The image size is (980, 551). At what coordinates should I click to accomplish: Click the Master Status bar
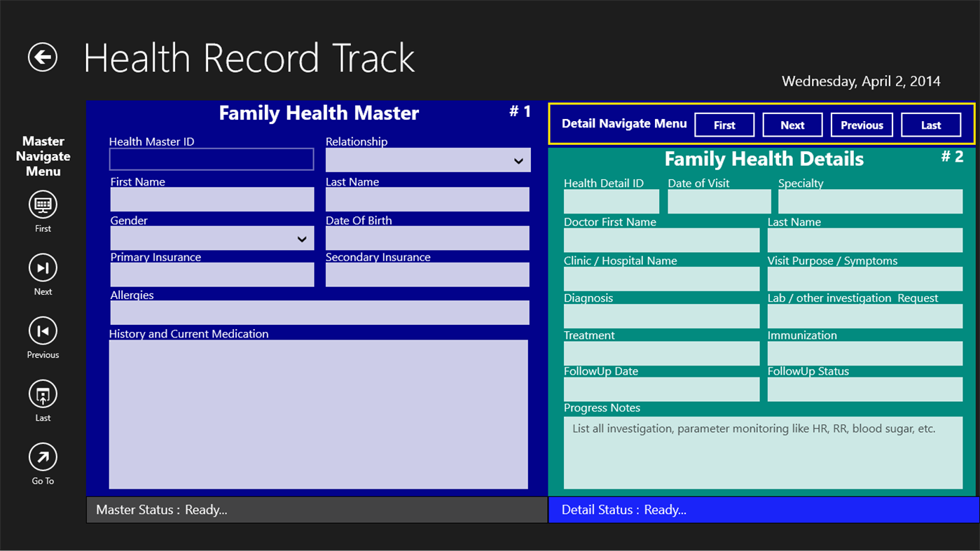coord(317,510)
